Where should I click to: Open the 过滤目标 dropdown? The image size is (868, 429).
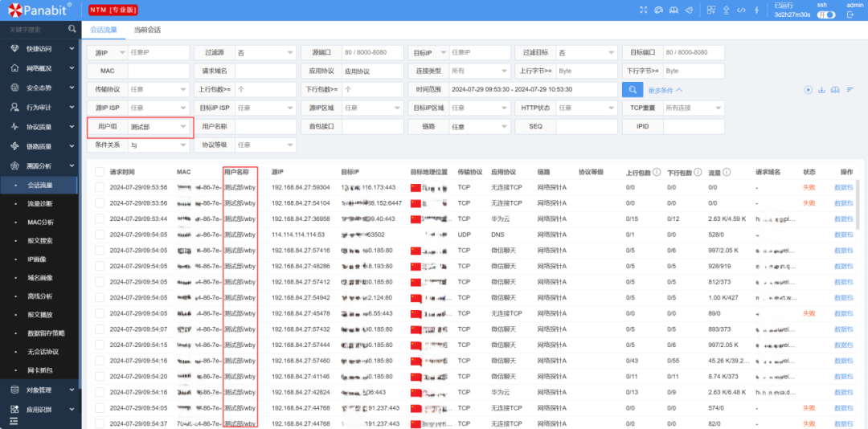coord(587,52)
